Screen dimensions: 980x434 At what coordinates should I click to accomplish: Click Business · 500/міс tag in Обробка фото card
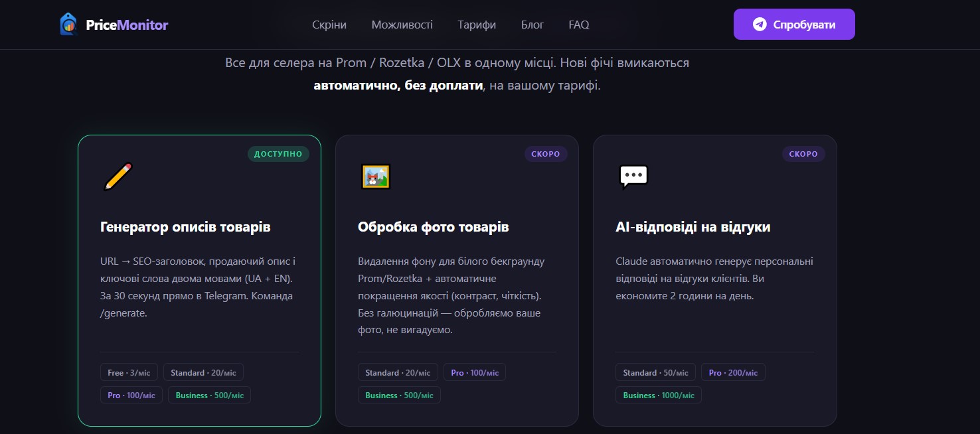[x=399, y=396]
